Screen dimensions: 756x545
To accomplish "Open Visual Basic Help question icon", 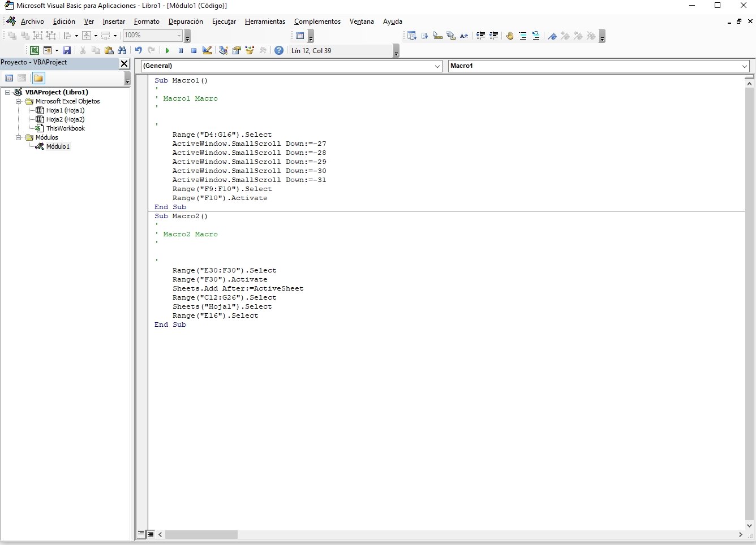I will pyautogui.click(x=279, y=51).
